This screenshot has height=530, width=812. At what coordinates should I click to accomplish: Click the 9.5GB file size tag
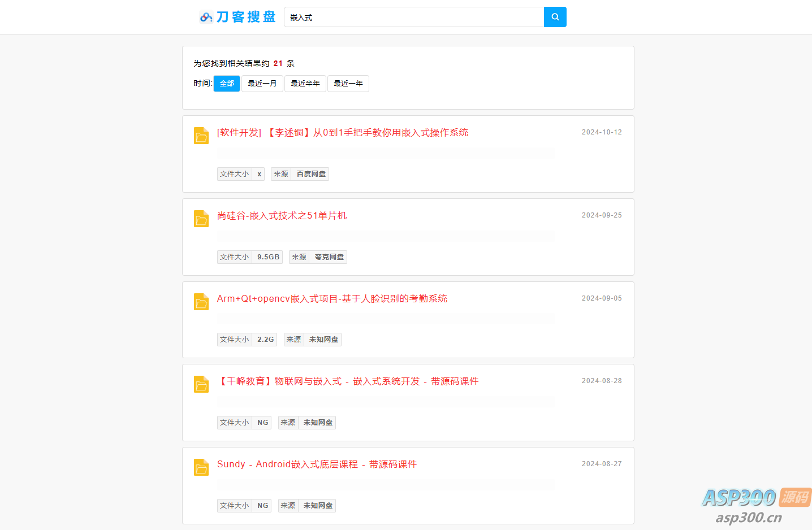pyautogui.click(x=268, y=257)
